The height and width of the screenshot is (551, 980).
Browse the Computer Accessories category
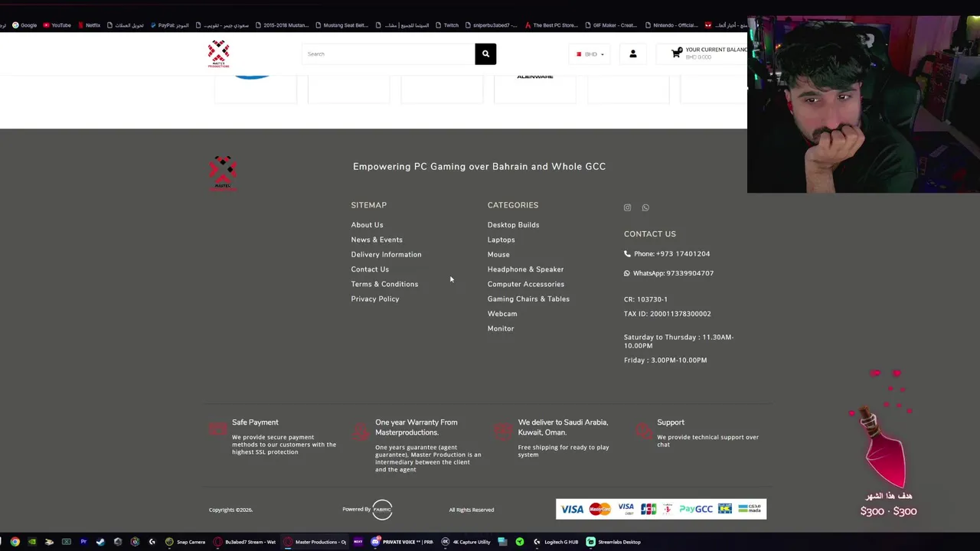(525, 284)
